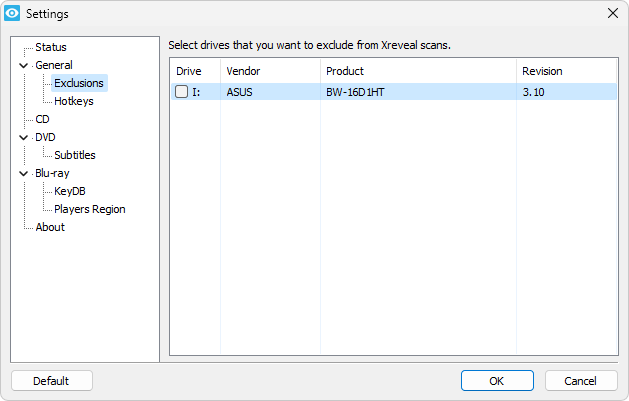This screenshot has height=401, width=629.
Task: Open Subtitles under DVD
Action: 75,155
